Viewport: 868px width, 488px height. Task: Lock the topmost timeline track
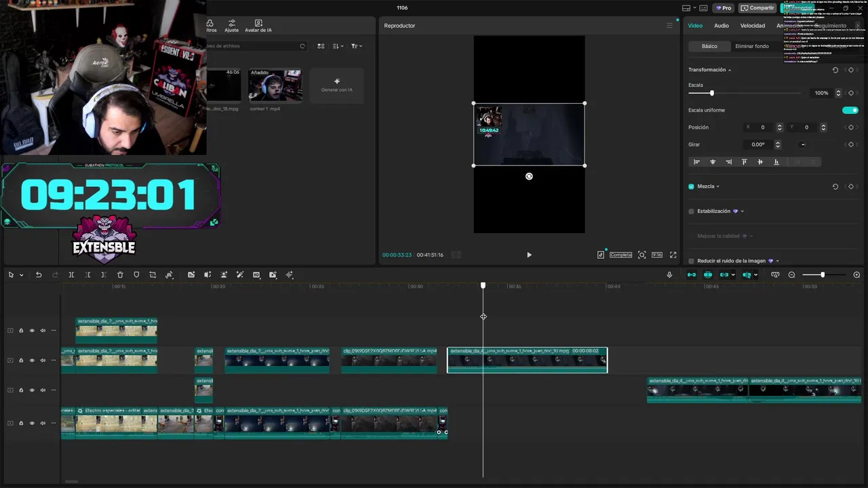(21, 331)
